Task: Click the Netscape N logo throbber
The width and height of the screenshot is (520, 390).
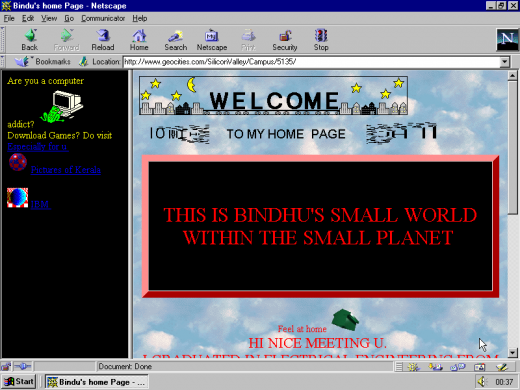Action: [x=507, y=40]
